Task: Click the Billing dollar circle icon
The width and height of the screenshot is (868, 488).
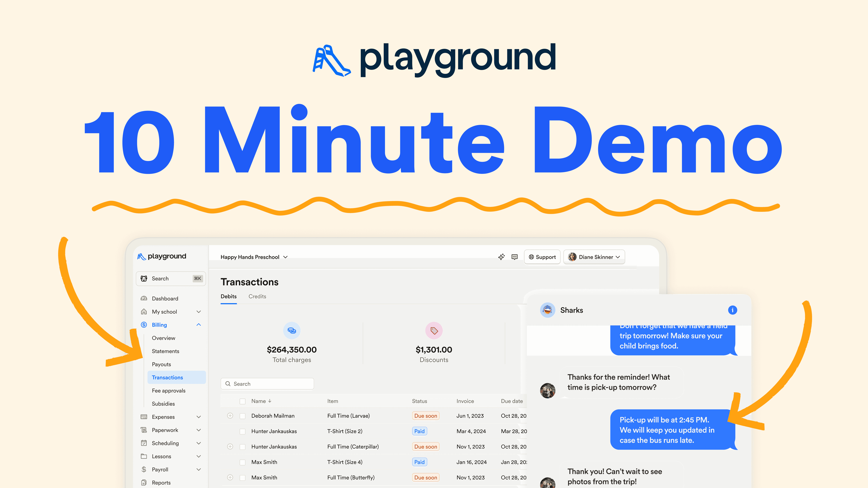Action: click(144, 325)
